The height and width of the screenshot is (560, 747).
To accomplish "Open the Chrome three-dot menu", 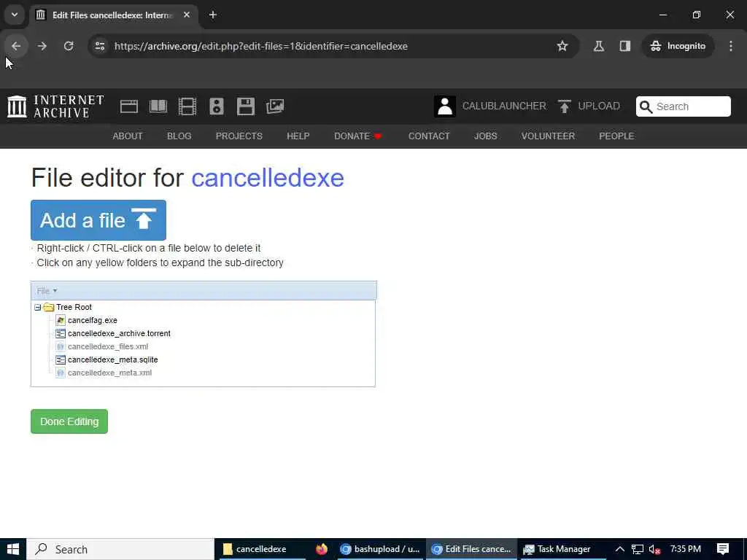I will (x=731, y=46).
